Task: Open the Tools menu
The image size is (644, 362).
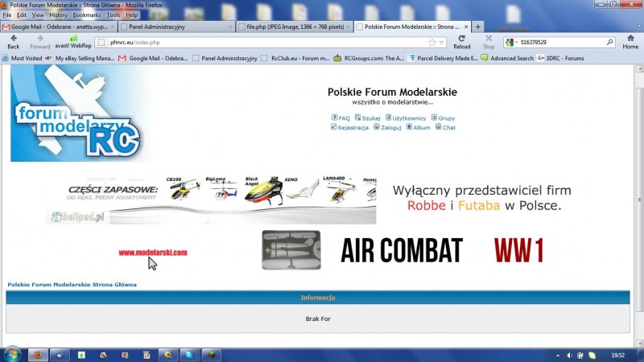Action: tap(114, 14)
